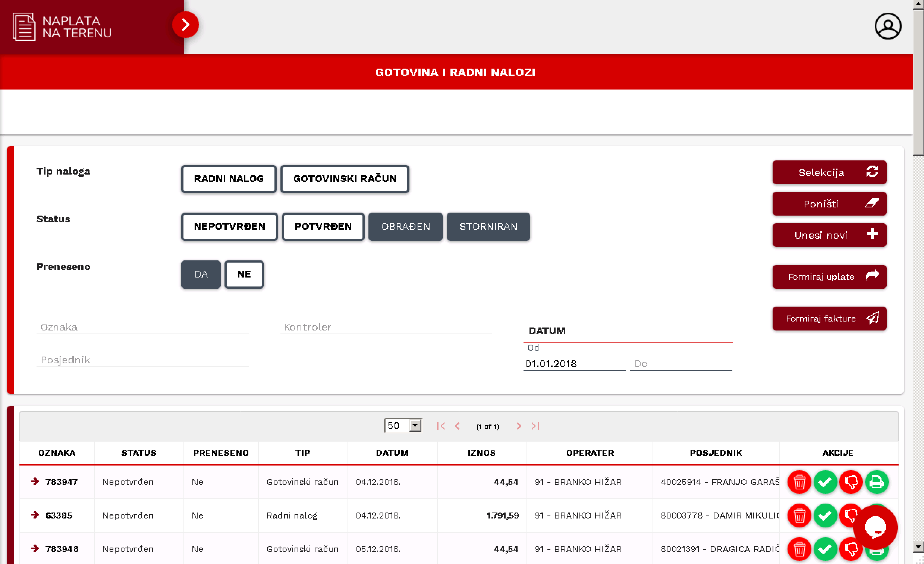Toggle the RADNI NALOG type filter
This screenshot has width=924, height=564.
tap(229, 179)
